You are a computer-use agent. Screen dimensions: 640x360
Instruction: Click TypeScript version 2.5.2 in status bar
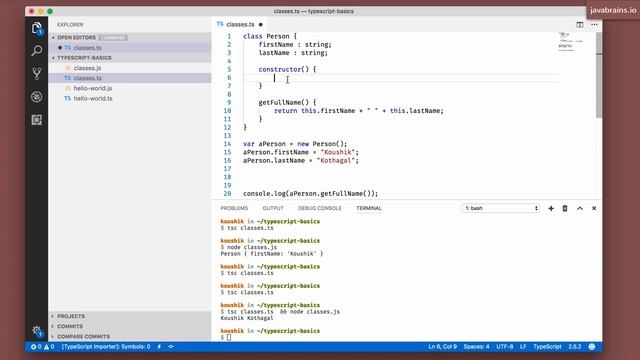coord(575,347)
